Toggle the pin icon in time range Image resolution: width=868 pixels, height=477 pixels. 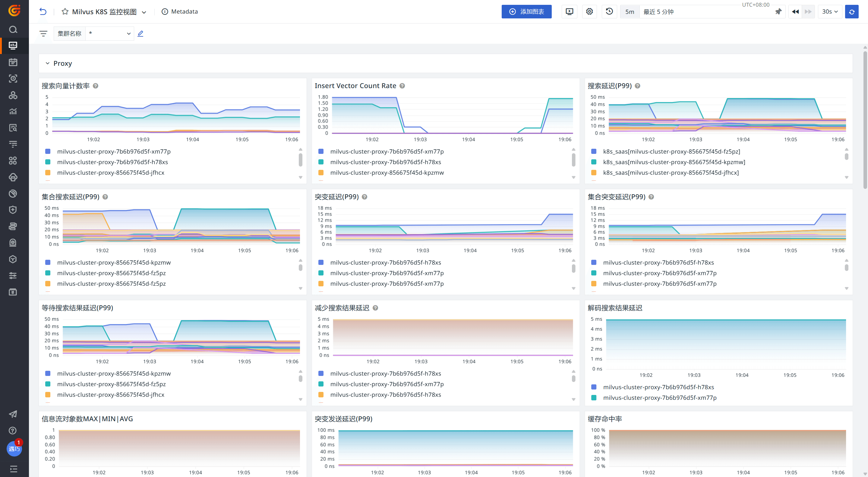[x=778, y=12]
